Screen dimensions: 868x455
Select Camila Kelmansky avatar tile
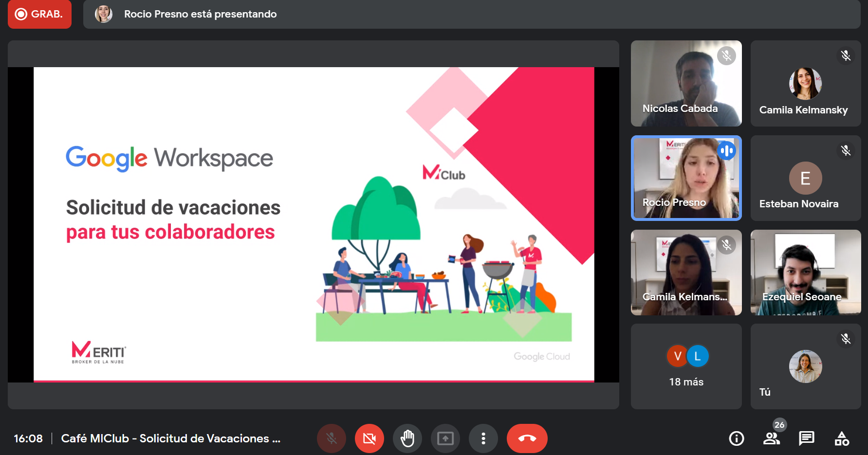click(806, 83)
